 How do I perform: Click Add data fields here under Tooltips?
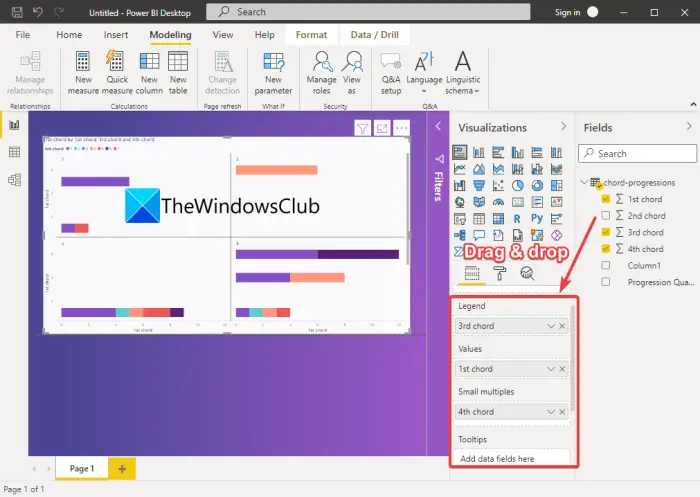[x=512, y=459]
